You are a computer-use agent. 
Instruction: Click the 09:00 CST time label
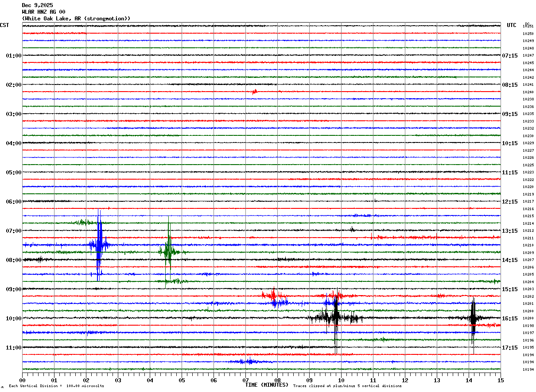pos(13,289)
